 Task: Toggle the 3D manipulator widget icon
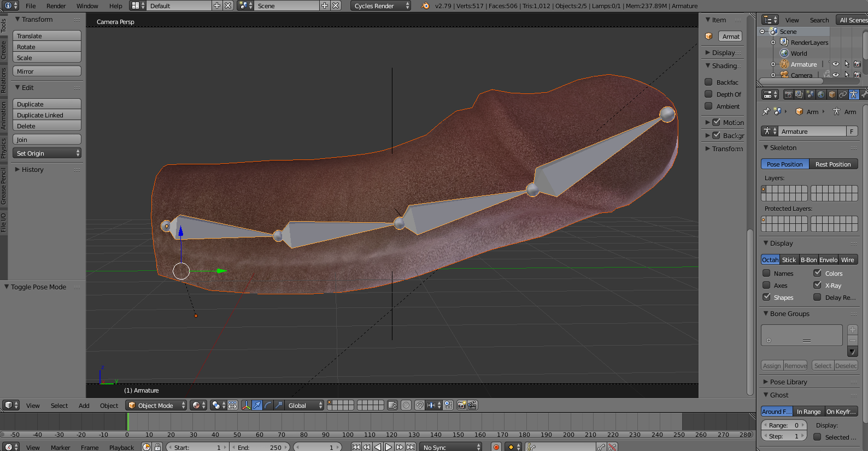pyautogui.click(x=246, y=405)
